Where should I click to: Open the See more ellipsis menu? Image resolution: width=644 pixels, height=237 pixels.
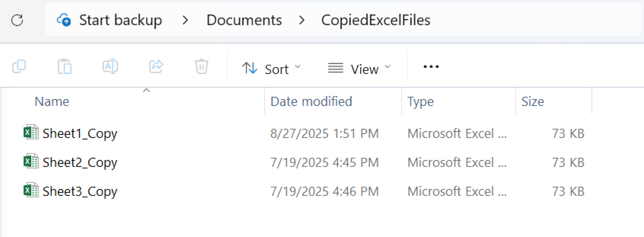pyautogui.click(x=430, y=66)
